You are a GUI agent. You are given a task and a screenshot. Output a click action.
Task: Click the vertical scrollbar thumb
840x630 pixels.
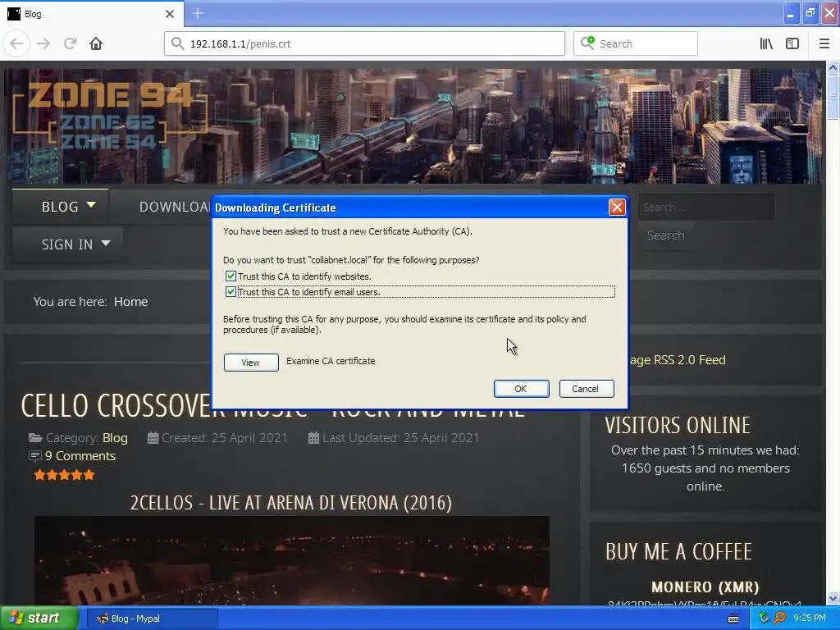point(833,97)
